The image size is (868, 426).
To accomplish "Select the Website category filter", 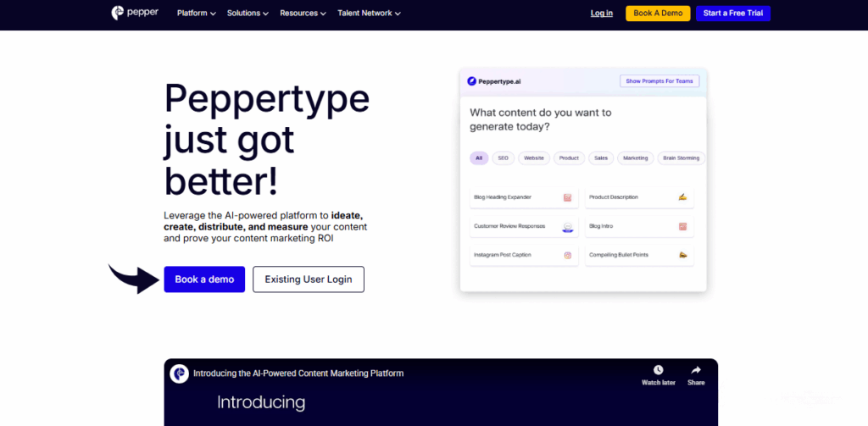I will click(x=534, y=158).
